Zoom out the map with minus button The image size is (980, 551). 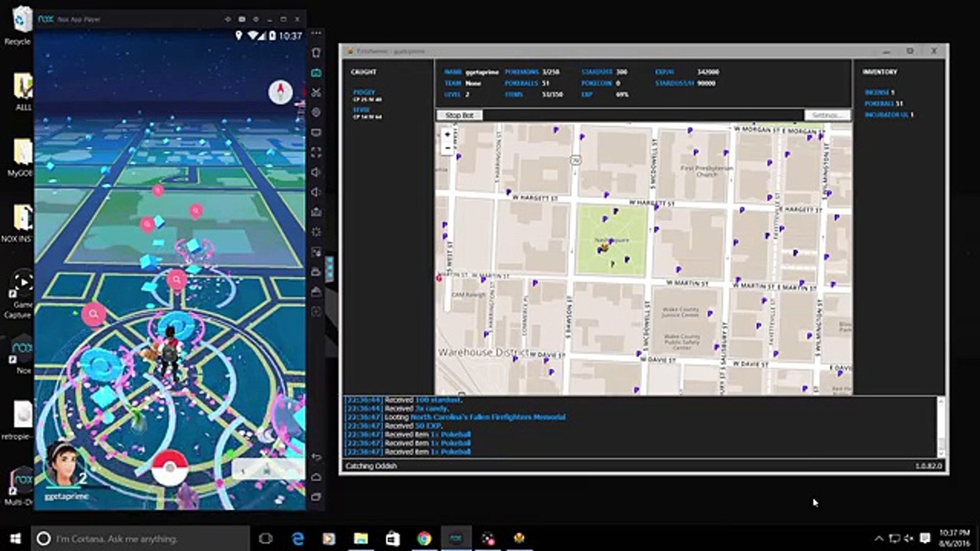447,148
